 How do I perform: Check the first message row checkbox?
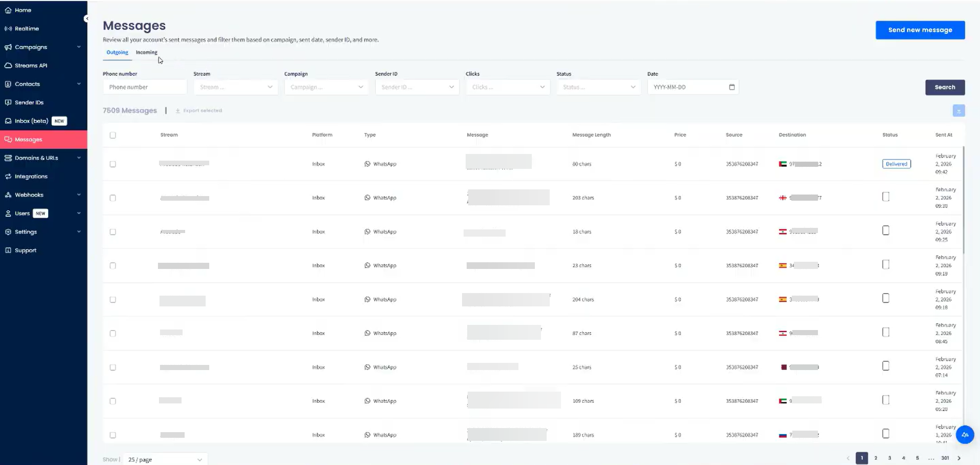pos(113,164)
